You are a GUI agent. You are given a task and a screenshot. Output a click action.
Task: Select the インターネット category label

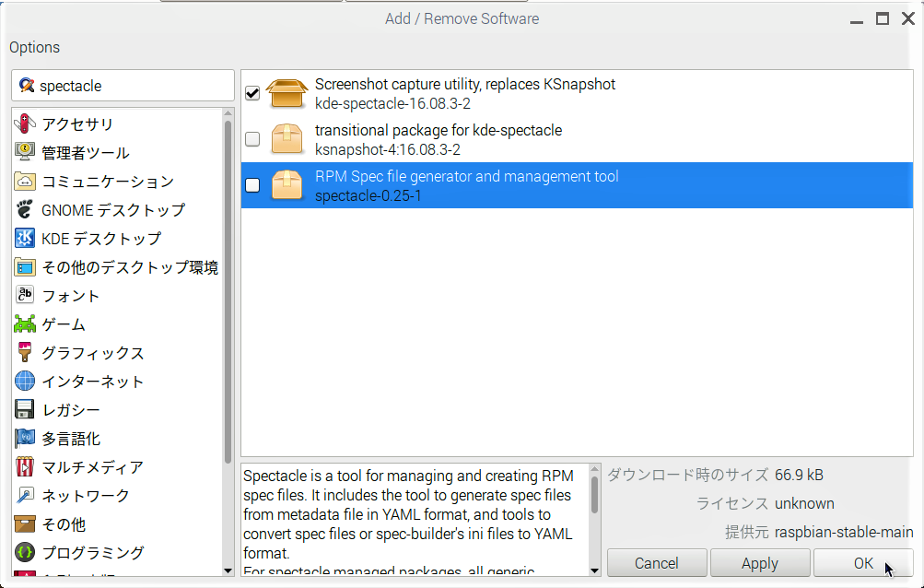point(93,382)
